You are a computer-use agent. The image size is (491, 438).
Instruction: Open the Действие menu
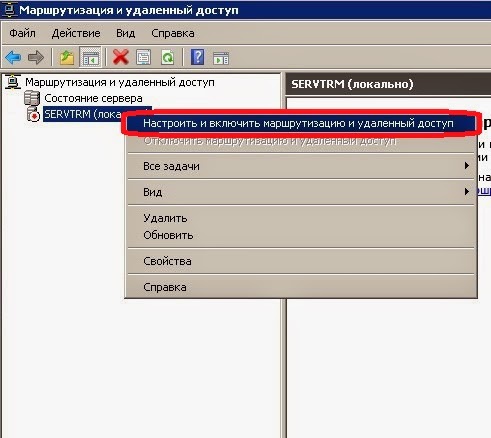click(x=76, y=33)
